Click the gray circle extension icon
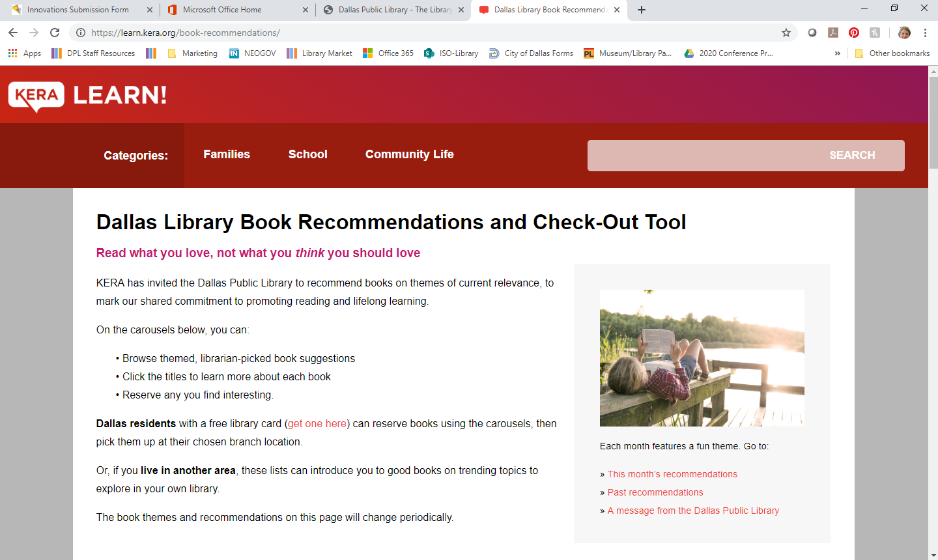The width and height of the screenshot is (938, 560). [812, 33]
